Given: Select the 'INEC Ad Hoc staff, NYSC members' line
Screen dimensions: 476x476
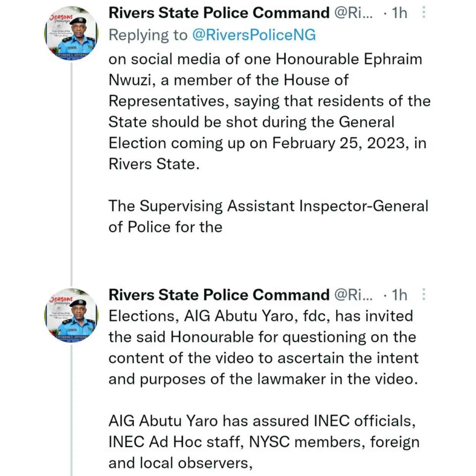Looking at the screenshot, I should point(264,442).
